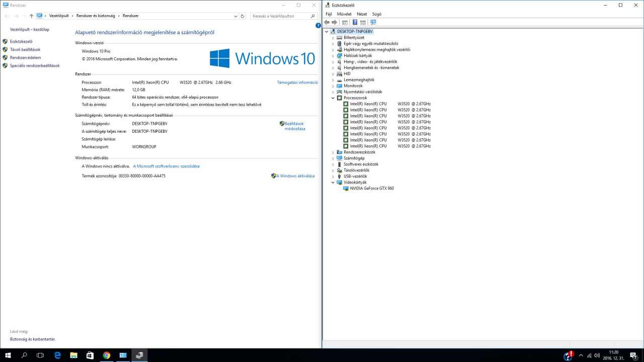Click Vezérlőpult – kezdőlap link
The width and height of the screenshot is (644, 362).
[x=30, y=30]
